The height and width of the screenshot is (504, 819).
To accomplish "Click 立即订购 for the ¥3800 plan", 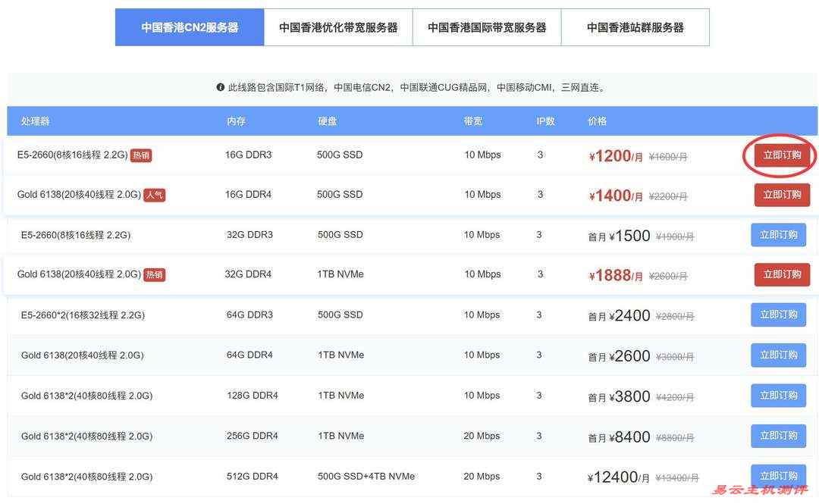I will point(778,395).
